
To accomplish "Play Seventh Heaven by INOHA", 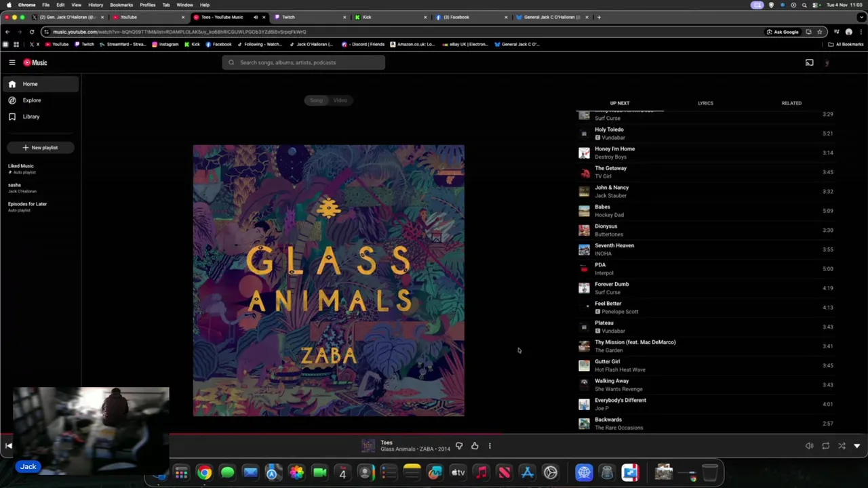I will point(705,249).
